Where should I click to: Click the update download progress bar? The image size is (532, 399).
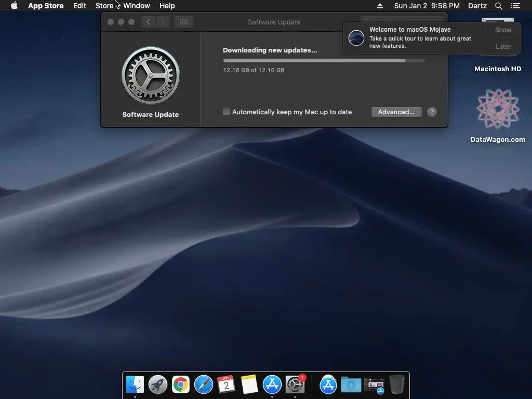pyautogui.click(x=324, y=60)
